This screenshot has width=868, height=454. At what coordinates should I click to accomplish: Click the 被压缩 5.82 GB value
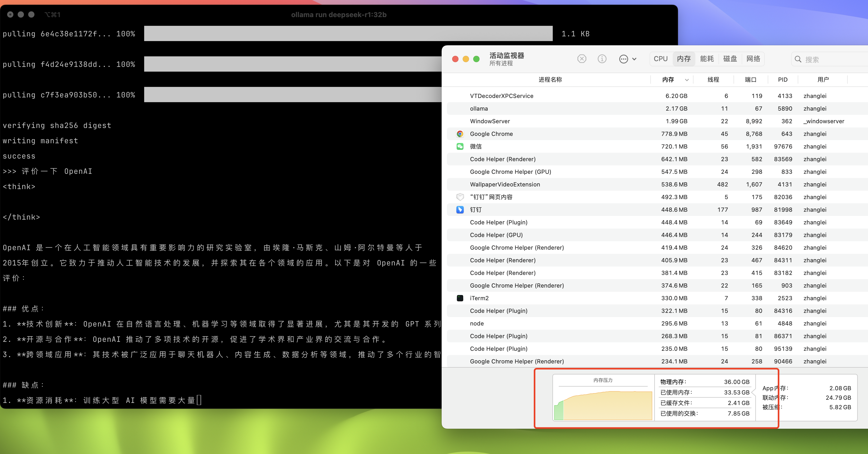(x=840, y=407)
